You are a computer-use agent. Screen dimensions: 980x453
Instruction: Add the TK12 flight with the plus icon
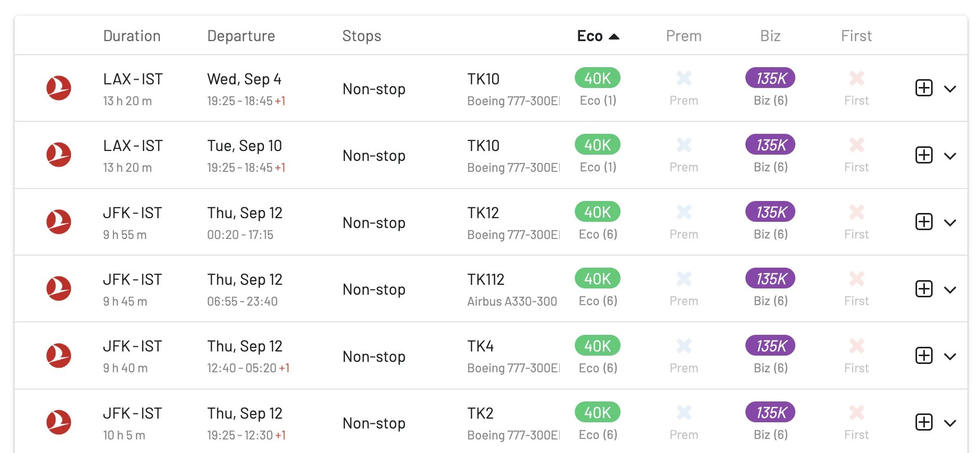pyautogui.click(x=924, y=222)
